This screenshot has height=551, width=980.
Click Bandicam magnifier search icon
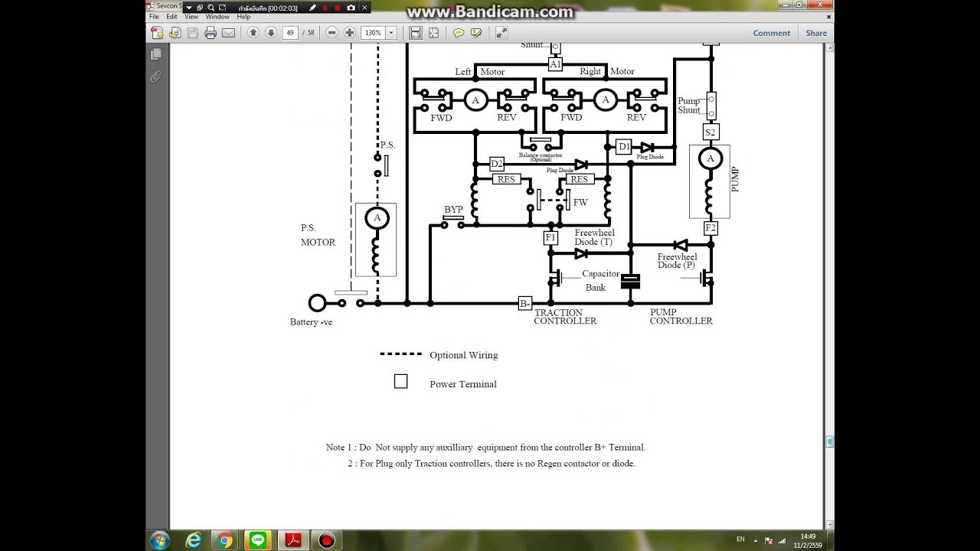(x=211, y=8)
